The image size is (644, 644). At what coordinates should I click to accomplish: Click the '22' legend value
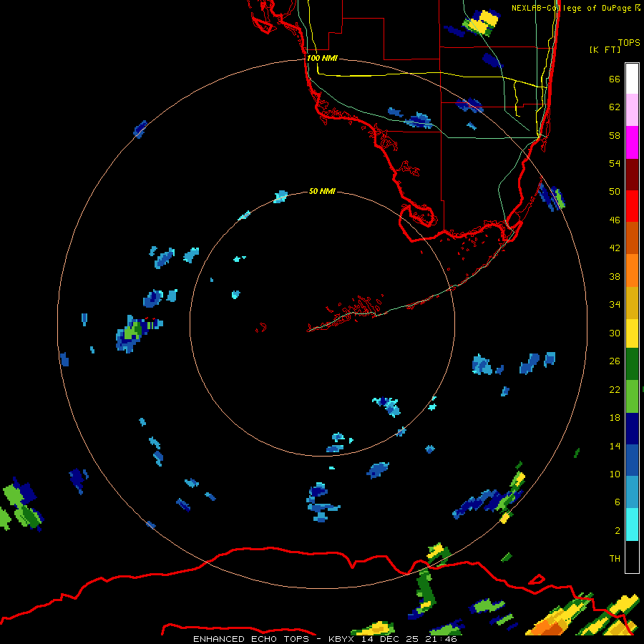pyautogui.click(x=615, y=389)
